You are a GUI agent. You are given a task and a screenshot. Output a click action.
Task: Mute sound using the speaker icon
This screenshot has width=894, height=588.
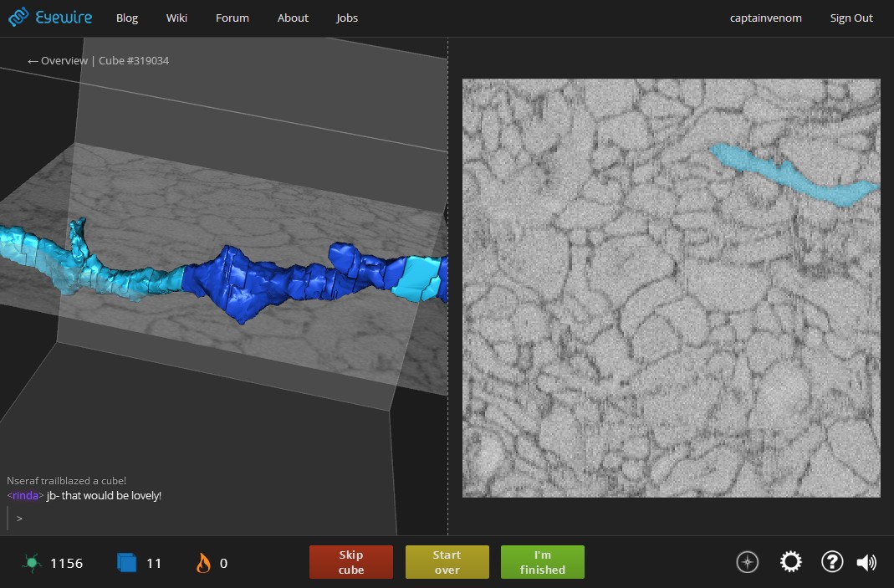pyautogui.click(x=867, y=562)
